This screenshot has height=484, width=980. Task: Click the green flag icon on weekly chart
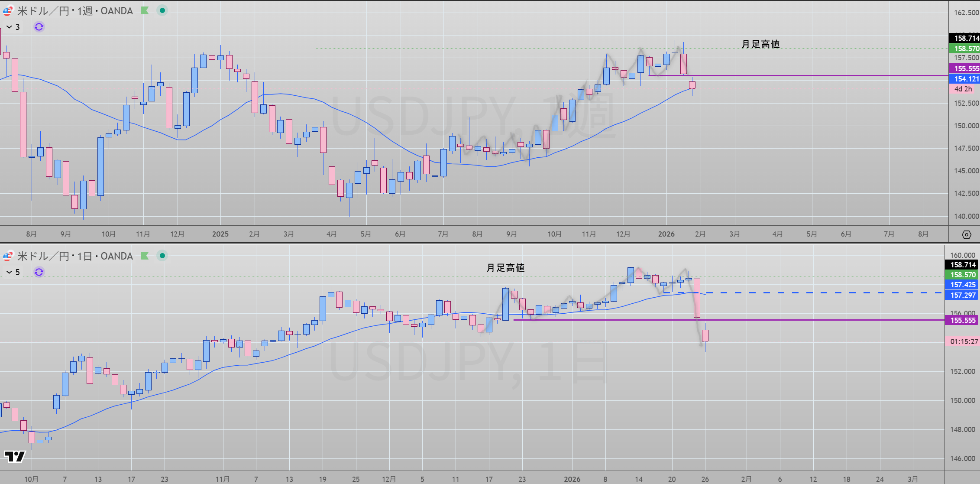pyautogui.click(x=145, y=10)
